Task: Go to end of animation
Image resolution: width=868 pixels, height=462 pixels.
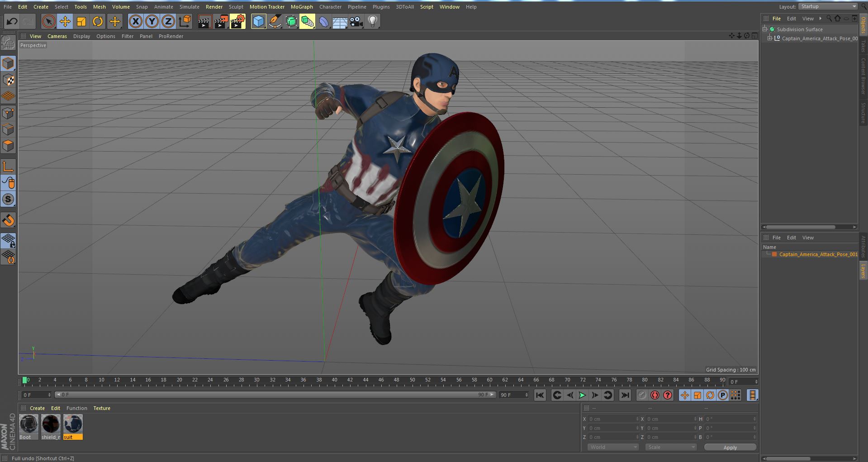Action: 625,395
